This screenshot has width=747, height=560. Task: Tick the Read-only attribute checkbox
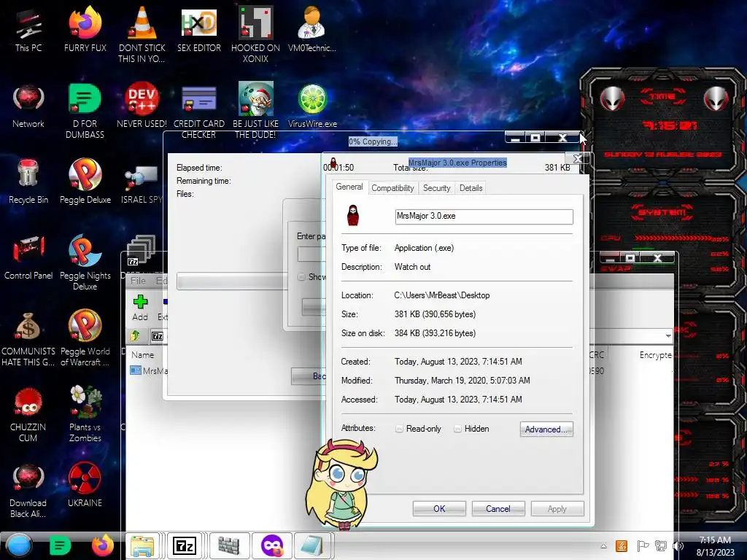[399, 429]
